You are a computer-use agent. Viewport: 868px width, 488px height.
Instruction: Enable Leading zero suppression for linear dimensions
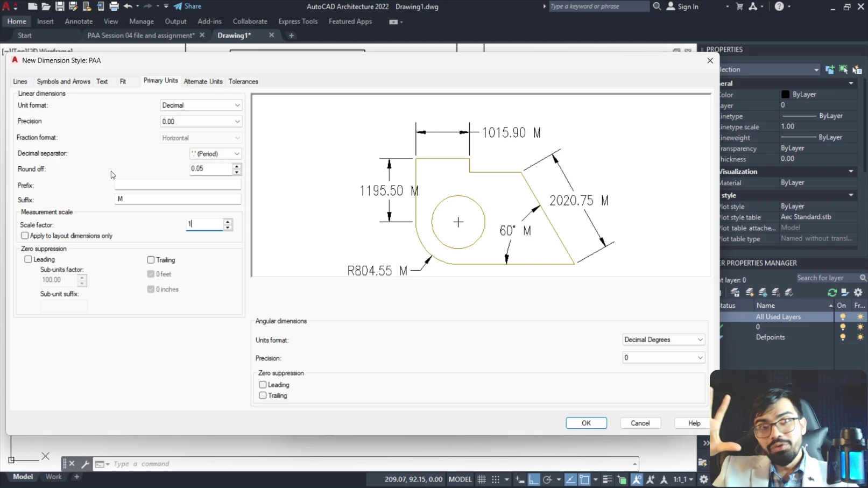[29, 259]
